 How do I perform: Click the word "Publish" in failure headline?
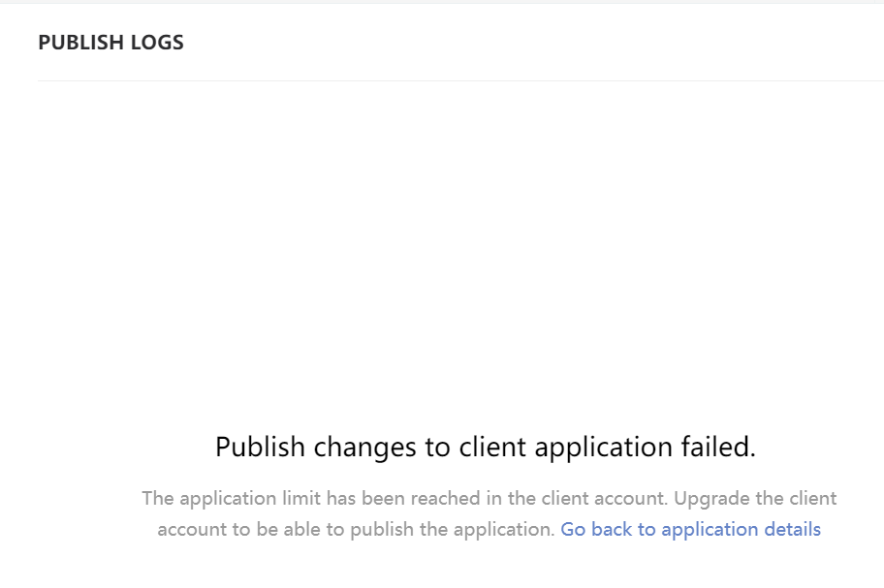click(253, 447)
